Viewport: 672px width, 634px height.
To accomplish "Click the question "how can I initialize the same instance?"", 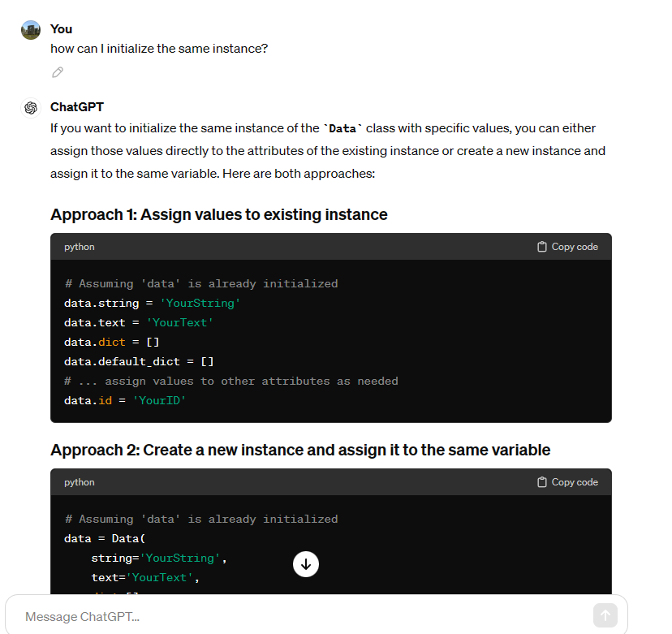I will point(159,49).
